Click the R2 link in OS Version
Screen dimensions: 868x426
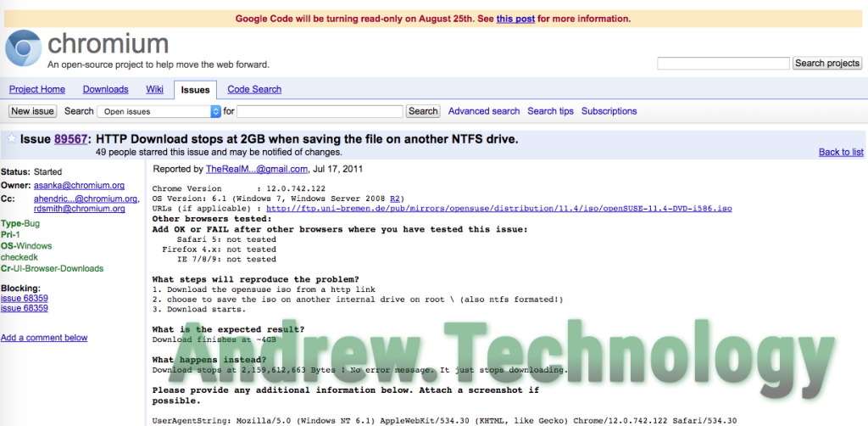pos(395,199)
